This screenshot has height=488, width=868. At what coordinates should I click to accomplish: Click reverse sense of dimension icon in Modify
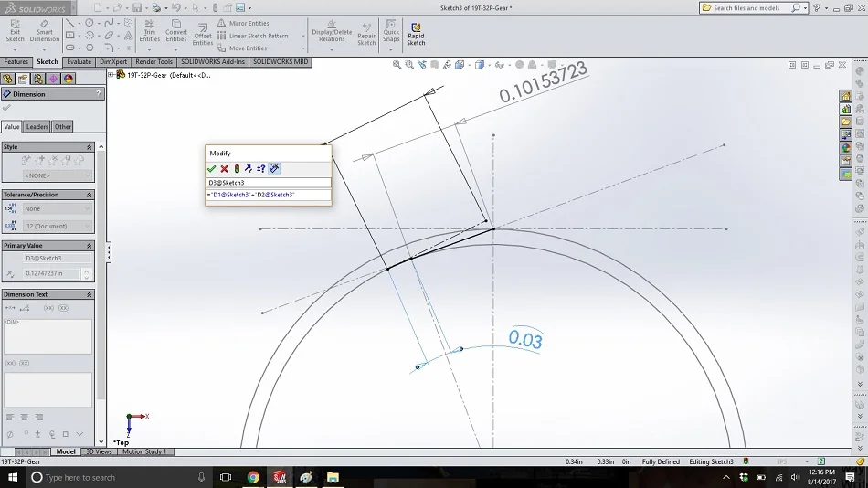pyautogui.click(x=249, y=168)
